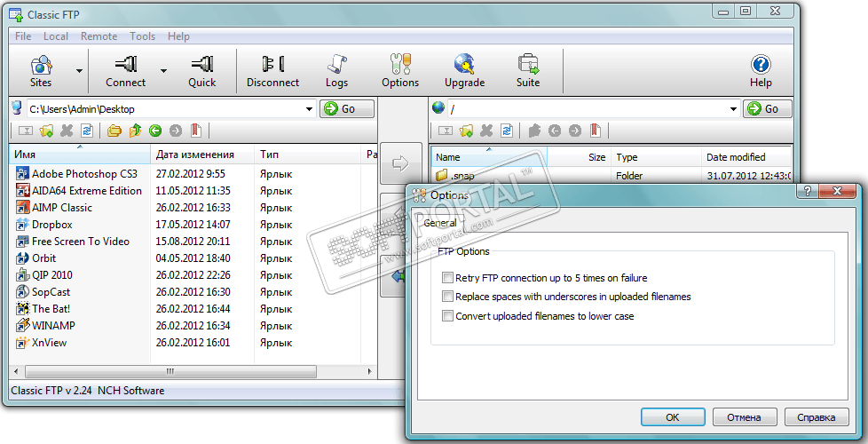Create a new folder in remote pane

(x=466, y=131)
